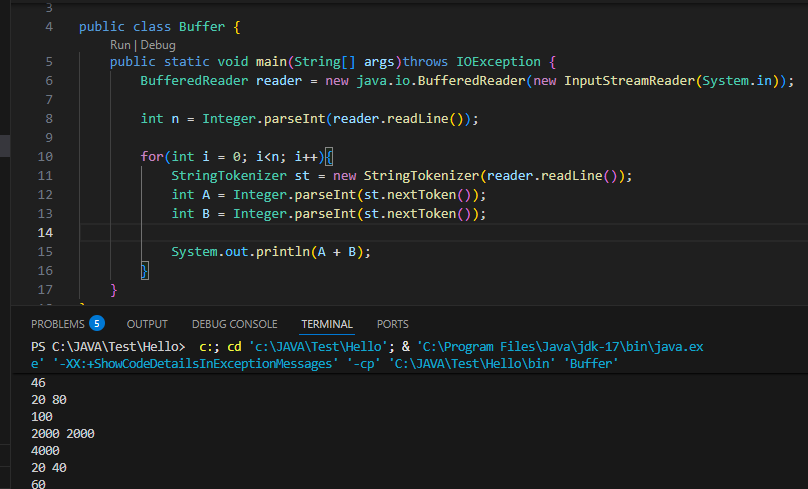Switch to the OUTPUT tab
Viewport: 808px width, 489px height.
(x=147, y=324)
